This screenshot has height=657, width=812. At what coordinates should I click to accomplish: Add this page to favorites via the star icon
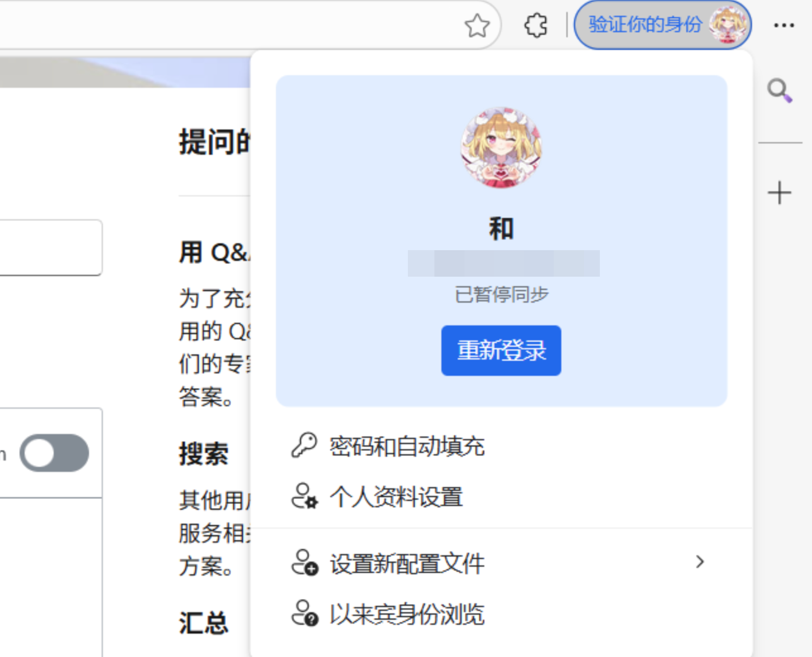tap(478, 26)
